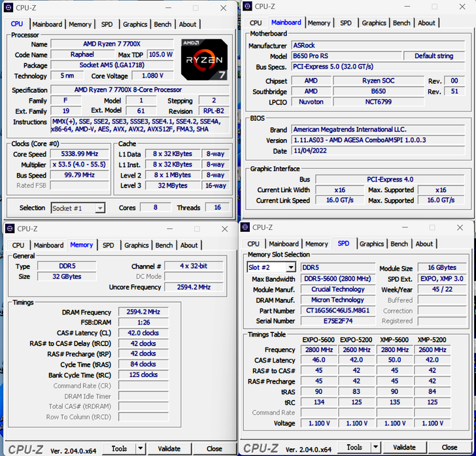Click the AMD Ryzen 7 logo image
This screenshot has height=456, width=476.
tap(204, 59)
